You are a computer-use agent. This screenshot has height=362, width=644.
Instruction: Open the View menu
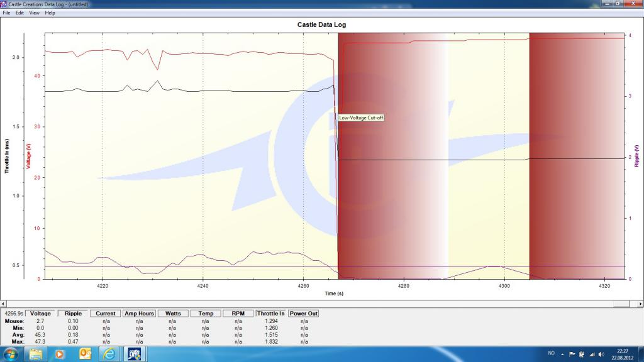[34, 13]
